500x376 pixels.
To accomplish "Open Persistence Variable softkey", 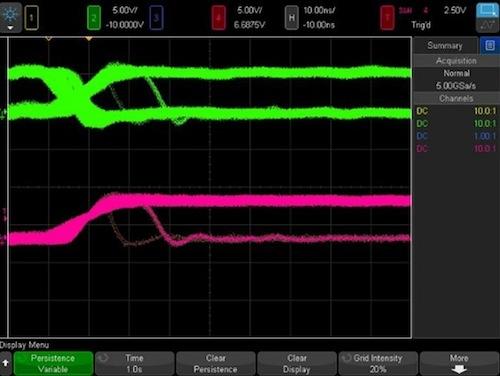I will 53,363.
